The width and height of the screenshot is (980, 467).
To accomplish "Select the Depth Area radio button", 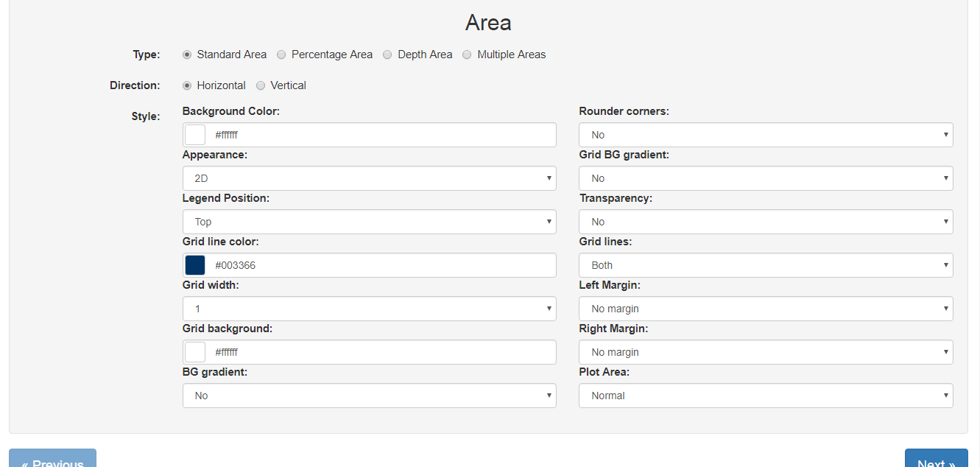I will point(387,55).
